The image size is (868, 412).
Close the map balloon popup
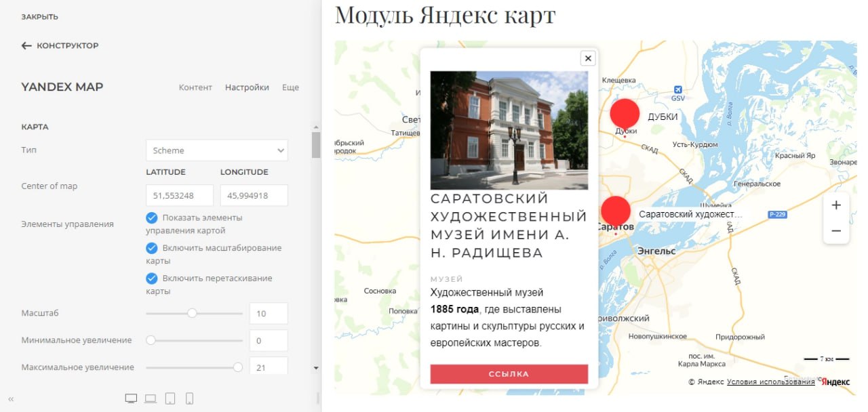coord(588,58)
